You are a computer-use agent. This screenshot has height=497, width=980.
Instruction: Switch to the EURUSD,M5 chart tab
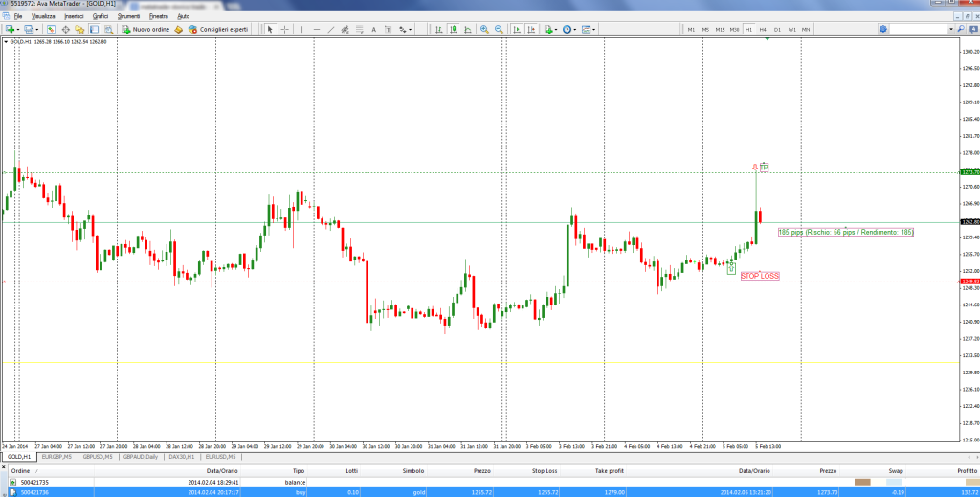(x=223, y=457)
